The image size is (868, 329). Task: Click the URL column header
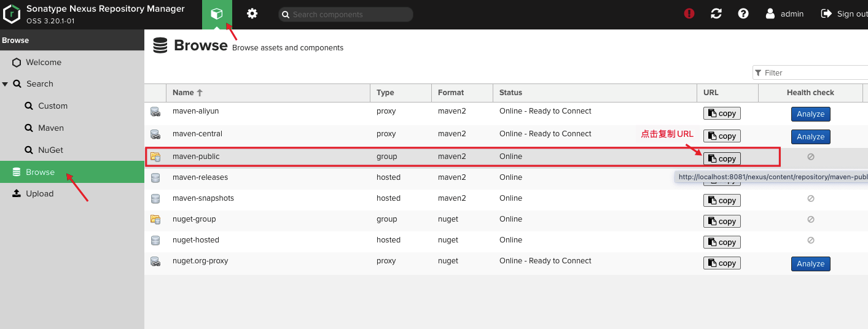click(727, 93)
